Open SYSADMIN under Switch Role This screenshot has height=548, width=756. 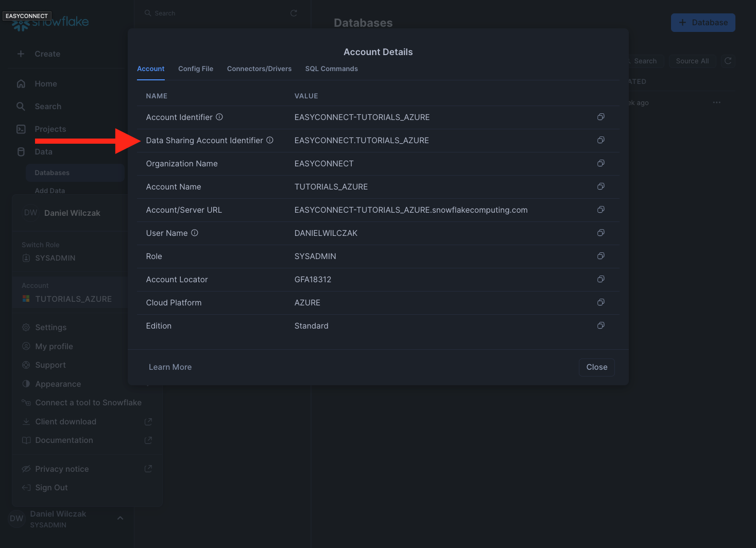click(x=55, y=258)
